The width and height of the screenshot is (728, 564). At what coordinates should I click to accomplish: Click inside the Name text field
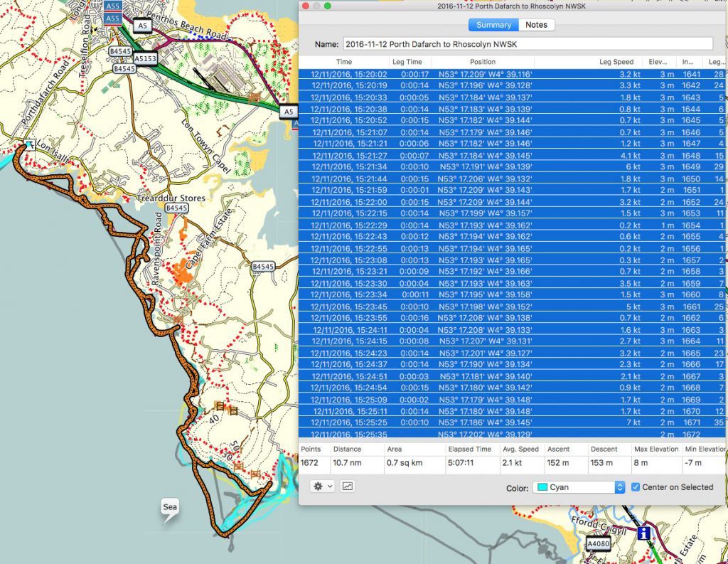tap(526, 43)
